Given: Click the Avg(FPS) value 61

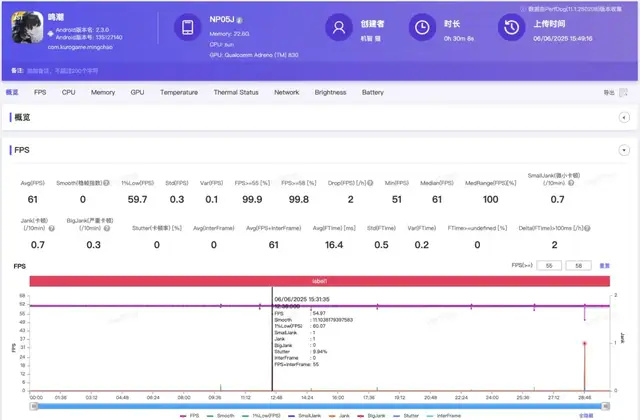Looking at the screenshot, I should (33, 200).
